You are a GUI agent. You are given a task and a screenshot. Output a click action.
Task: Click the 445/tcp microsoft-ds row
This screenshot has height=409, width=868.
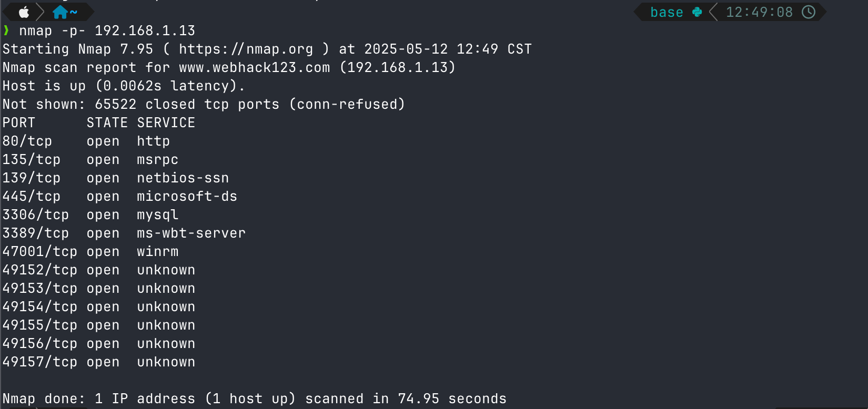coord(120,197)
